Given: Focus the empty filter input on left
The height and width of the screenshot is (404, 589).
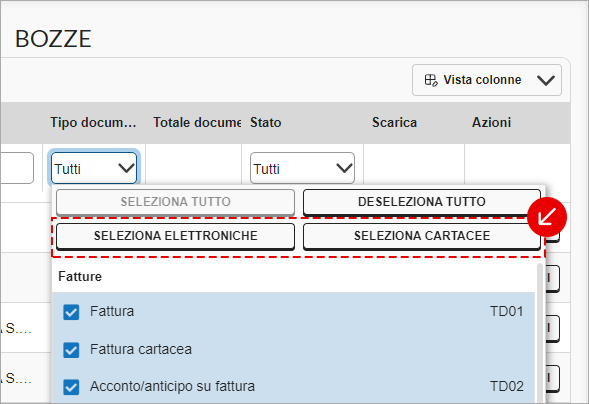Looking at the screenshot, I should click(x=17, y=168).
